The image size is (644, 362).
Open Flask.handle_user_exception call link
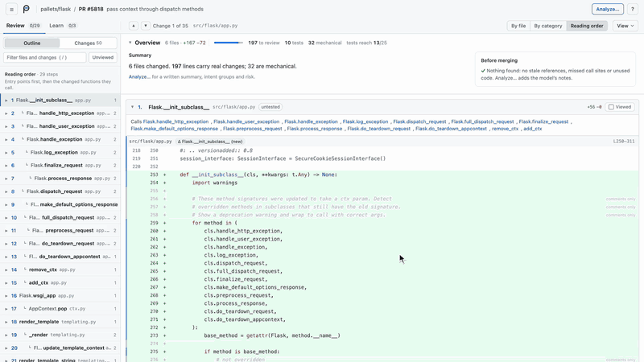click(246, 121)
